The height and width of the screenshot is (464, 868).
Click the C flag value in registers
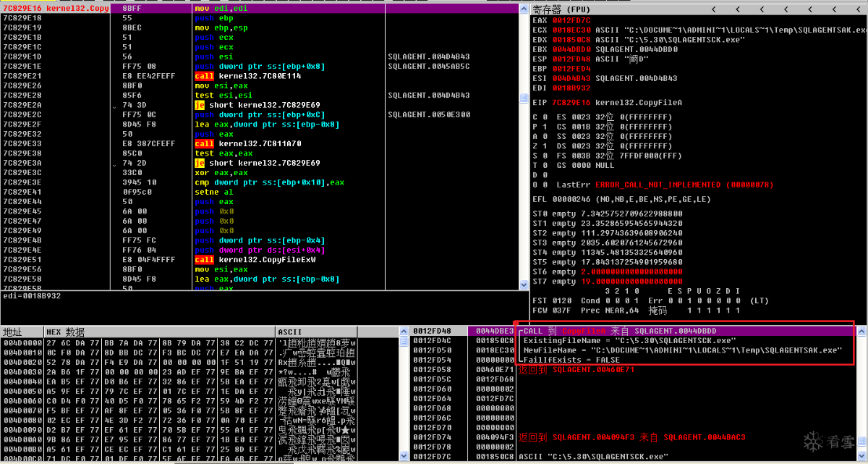click(545, 117)
